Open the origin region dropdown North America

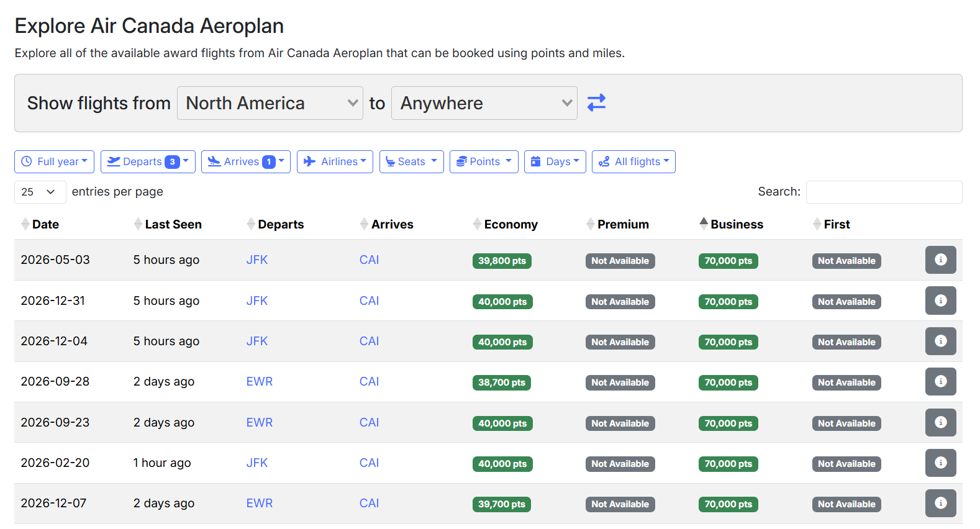pos(270,103)
